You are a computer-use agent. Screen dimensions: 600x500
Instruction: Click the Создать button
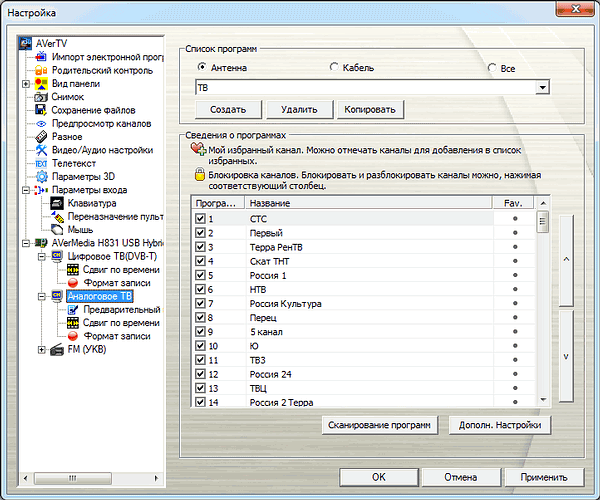coord(228,110)
